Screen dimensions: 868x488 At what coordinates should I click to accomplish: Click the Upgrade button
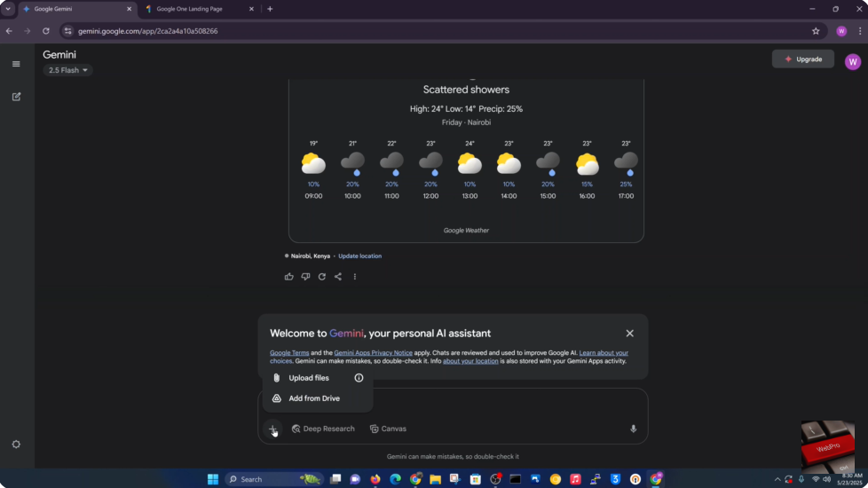click(x=802, y=59)
